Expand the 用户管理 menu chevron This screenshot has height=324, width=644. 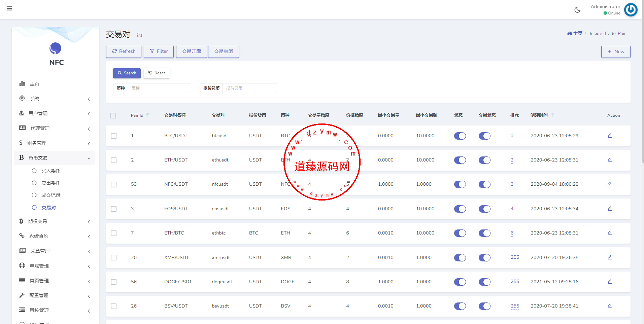click(89, 114)
